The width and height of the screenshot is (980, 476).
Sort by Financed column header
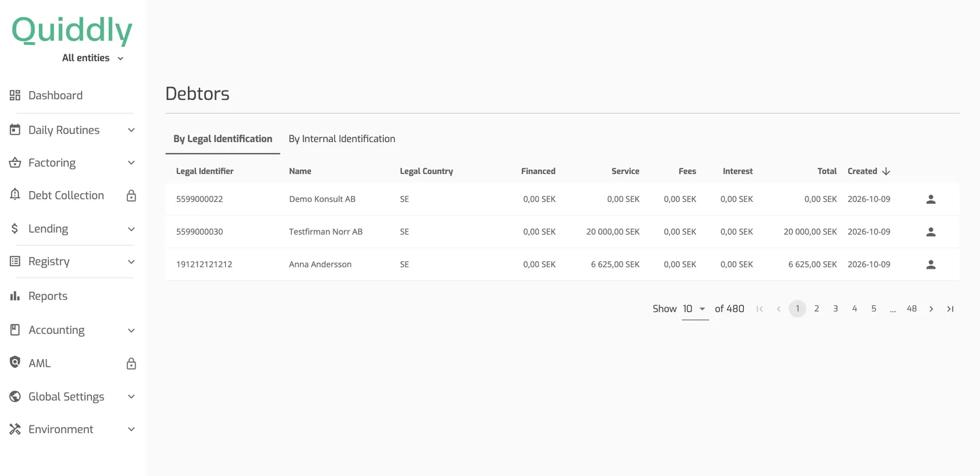point(538,171)
